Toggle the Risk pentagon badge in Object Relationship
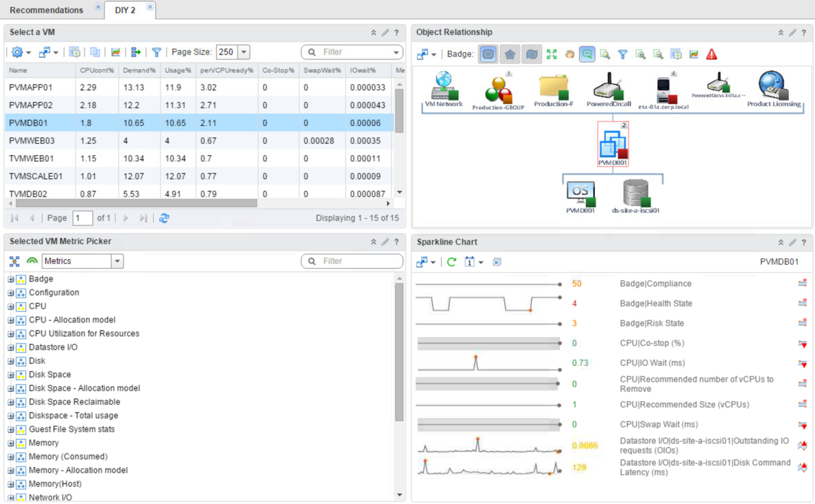This screenshot has height=504, width=815. [509, 54]
